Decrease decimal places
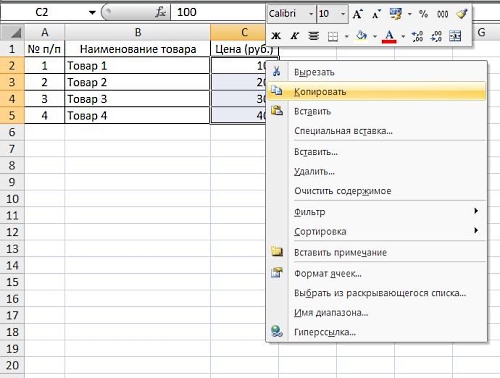 coord(436,36)
